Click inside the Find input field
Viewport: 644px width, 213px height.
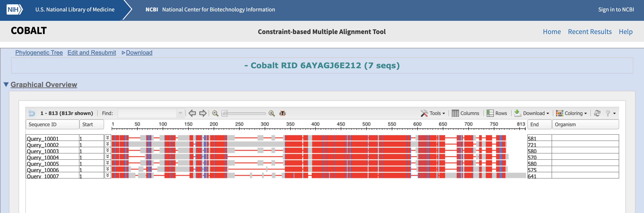pyautogui.click(x=147, y=113)
